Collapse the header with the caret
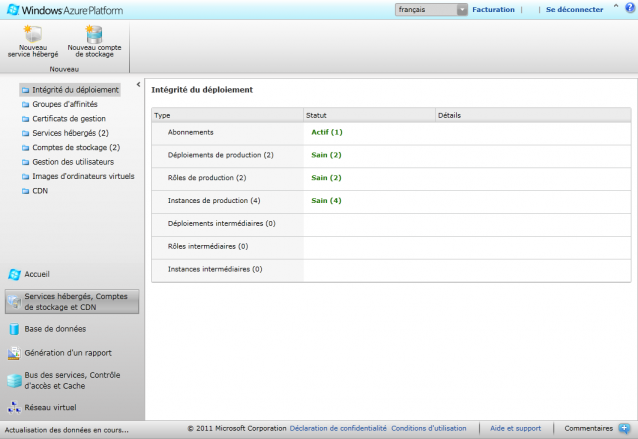638x439 pixels. tap(616, 6)
